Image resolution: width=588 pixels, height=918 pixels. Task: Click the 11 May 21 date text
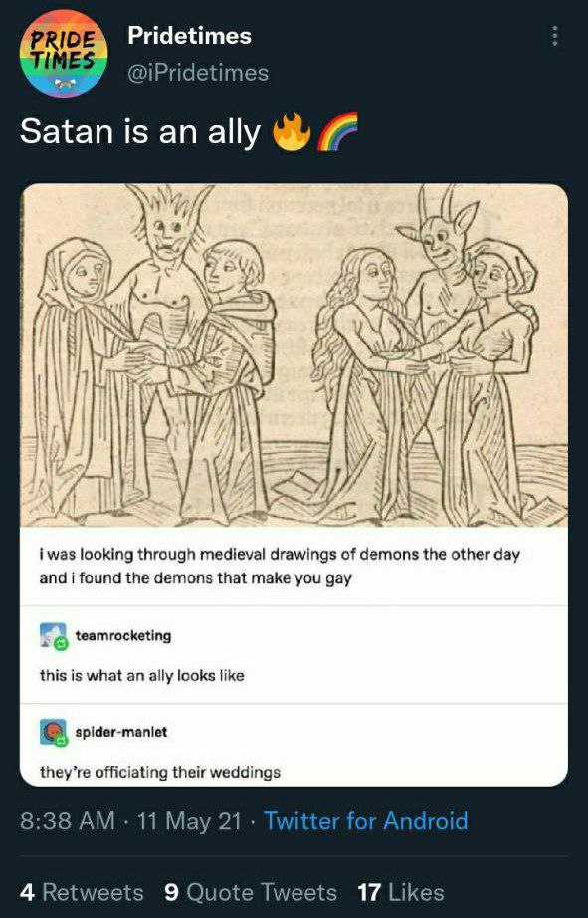(189, 820)
